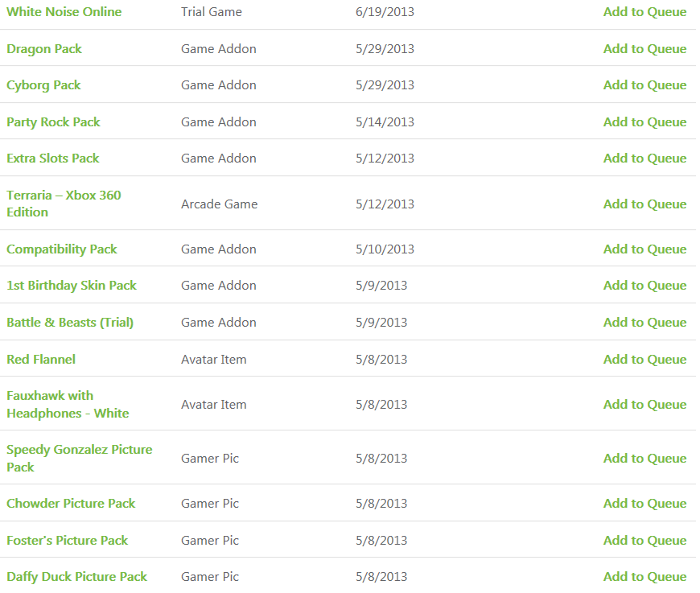Open Fauxhawk with Headphones - White

click(68, 405)
